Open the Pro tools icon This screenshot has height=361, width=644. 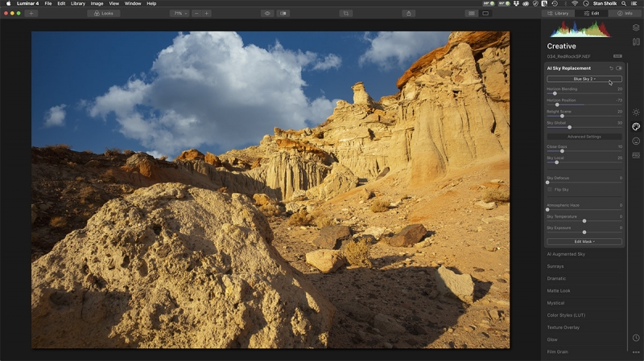tap(636, 155)
